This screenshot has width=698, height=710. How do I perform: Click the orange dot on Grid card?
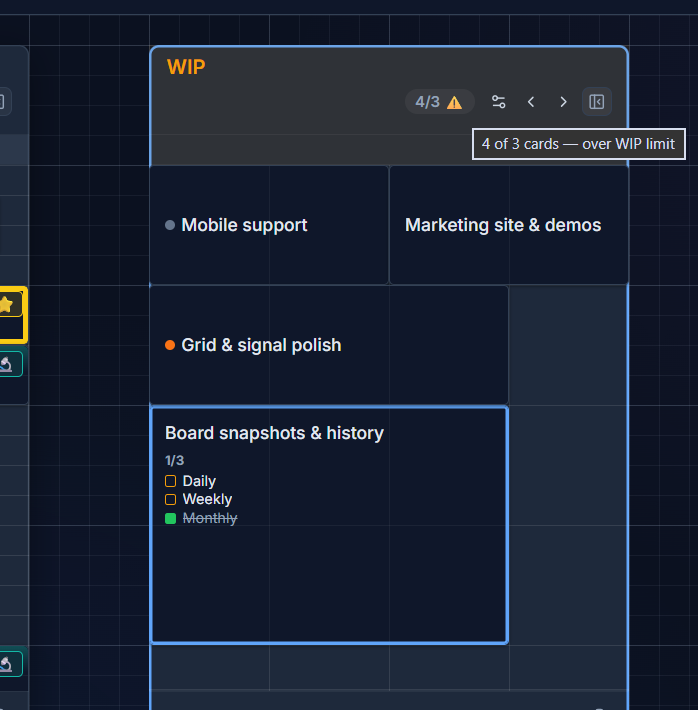[170, 345]
